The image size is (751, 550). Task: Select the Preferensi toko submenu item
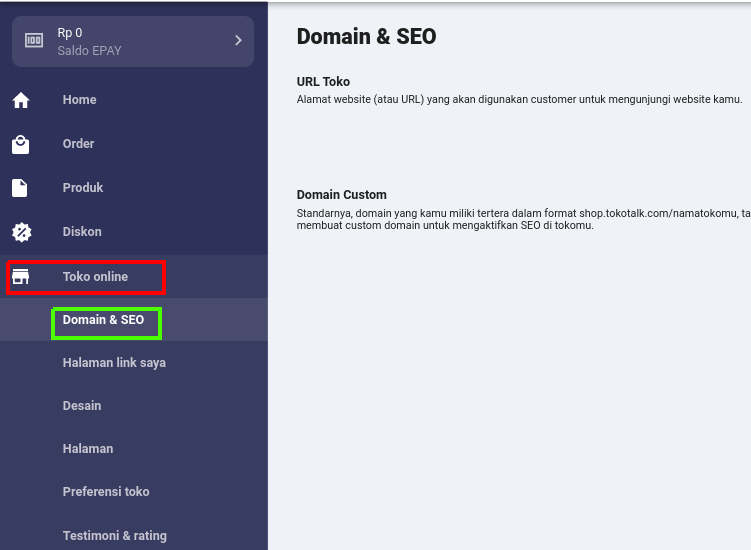(106, 492)
